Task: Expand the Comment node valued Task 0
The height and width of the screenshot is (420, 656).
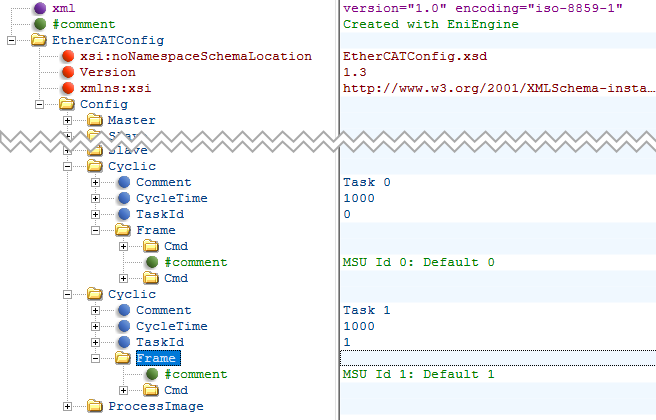Action: (x=95, y=182)
